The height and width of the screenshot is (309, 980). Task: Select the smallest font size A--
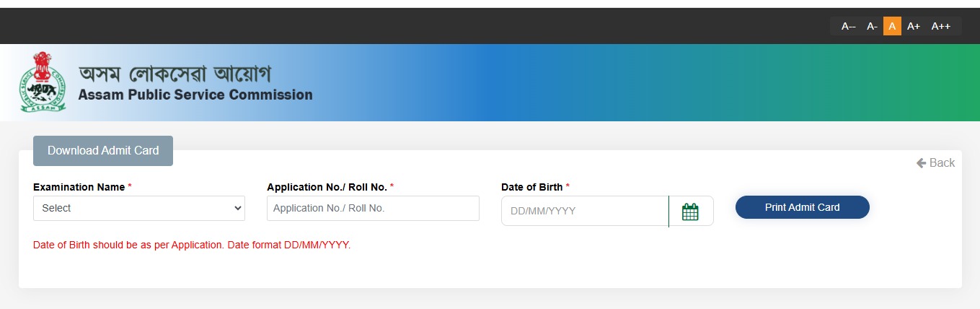coord(848,26)
